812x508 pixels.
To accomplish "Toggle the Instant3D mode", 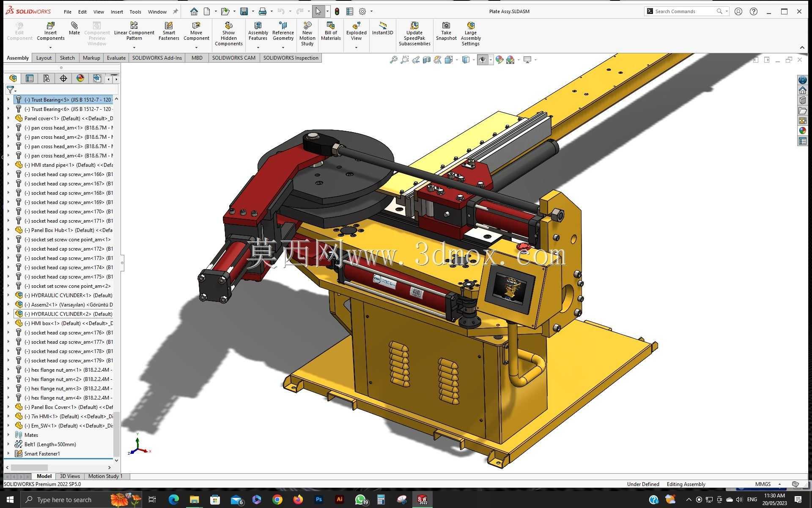I will point(382,29).
